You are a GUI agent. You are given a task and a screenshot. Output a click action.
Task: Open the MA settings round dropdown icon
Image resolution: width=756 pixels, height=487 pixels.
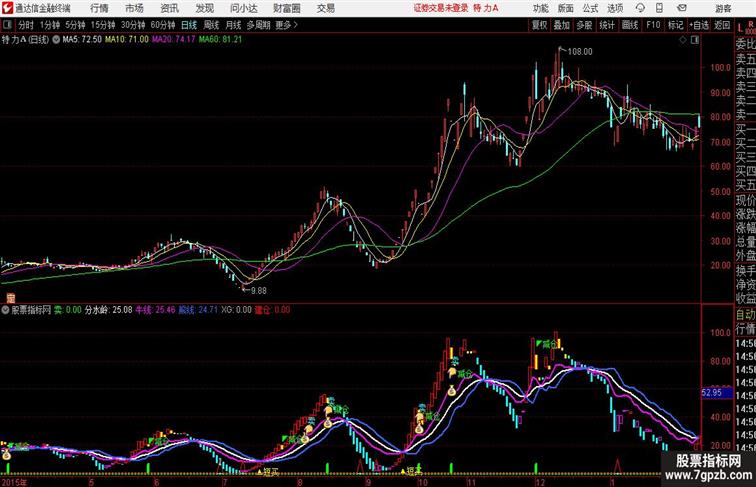tap(56, 40)
